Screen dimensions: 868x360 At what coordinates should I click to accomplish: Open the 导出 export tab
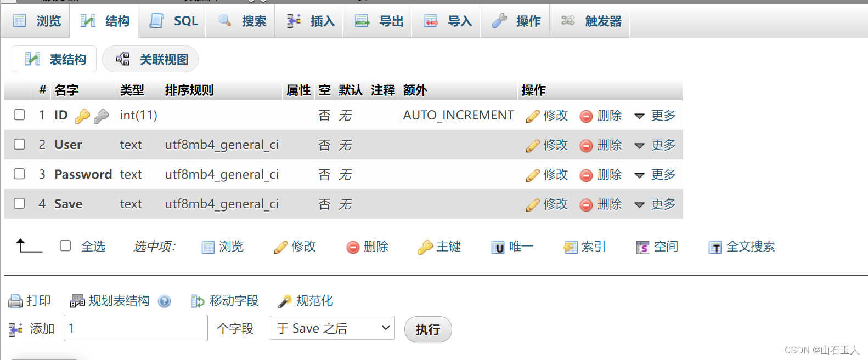(x=379, y=21)
